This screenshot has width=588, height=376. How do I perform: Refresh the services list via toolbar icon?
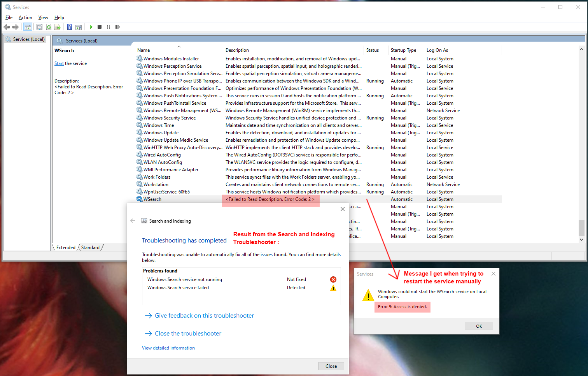49,27
